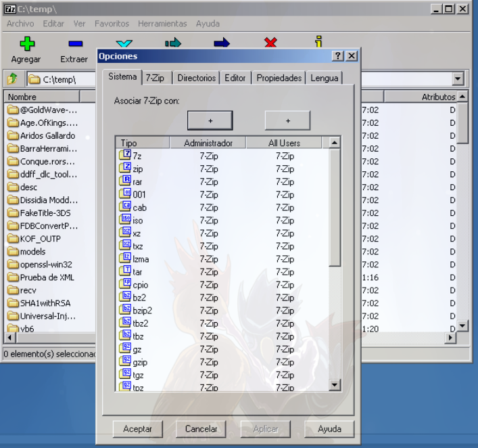Click the Atributos column header

coord(421,97)
